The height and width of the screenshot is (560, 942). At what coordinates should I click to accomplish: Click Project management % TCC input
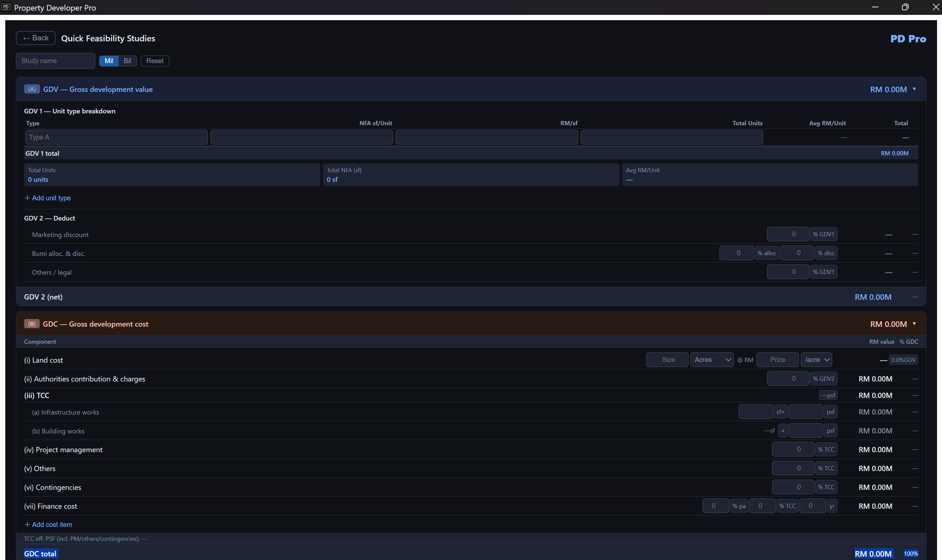(793, 450)
